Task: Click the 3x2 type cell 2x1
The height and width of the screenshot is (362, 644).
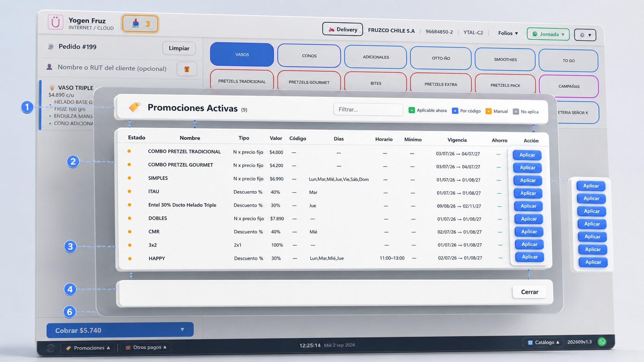Action: [238, 245]
